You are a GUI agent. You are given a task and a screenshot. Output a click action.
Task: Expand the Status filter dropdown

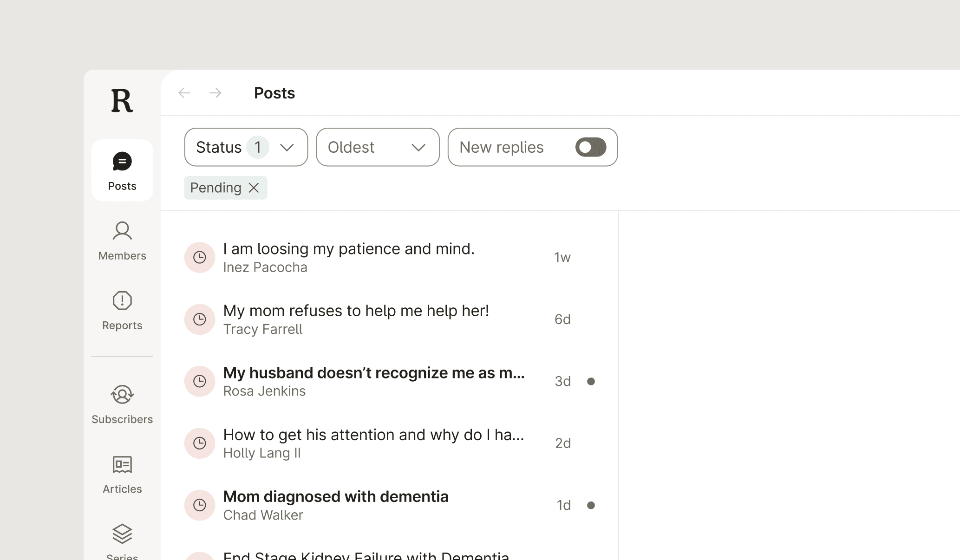click(246, 147)
